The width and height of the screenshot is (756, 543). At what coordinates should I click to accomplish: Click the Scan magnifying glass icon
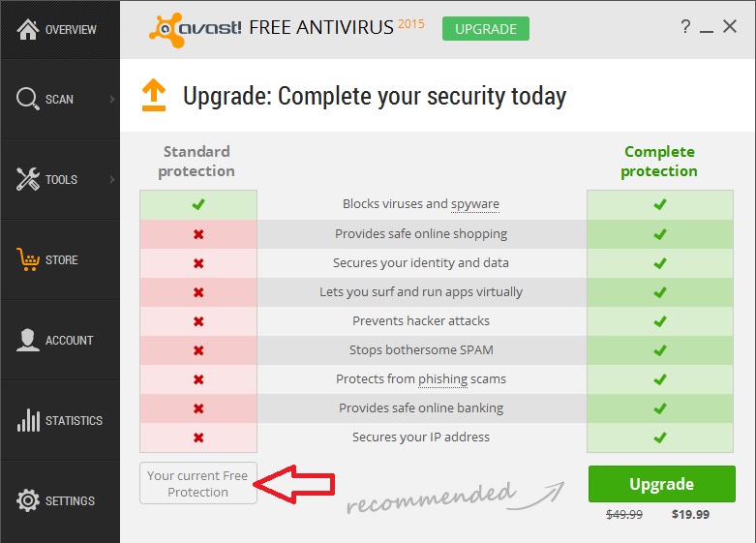(27, 99)
